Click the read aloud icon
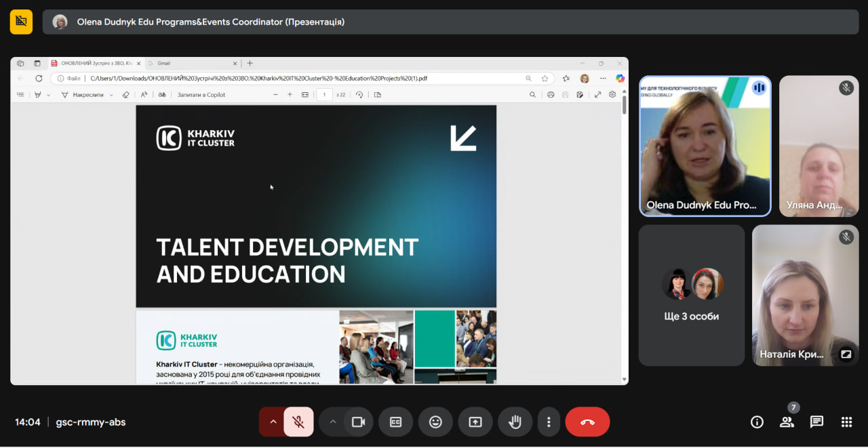The image size is (868, 448). click(144, 95)
